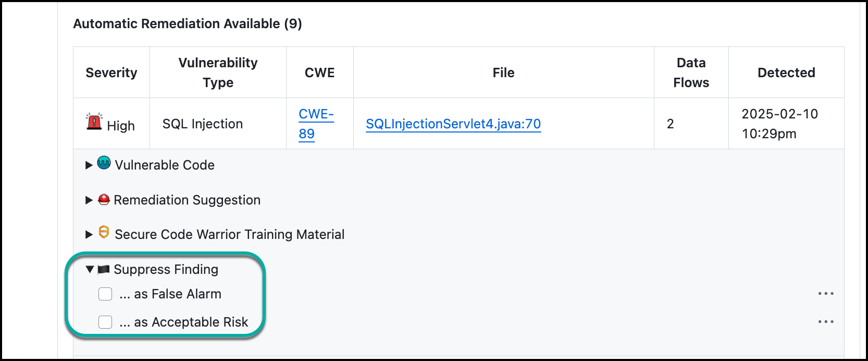Open the ellipsis menu for False Alarm

(x=826, y=294)
